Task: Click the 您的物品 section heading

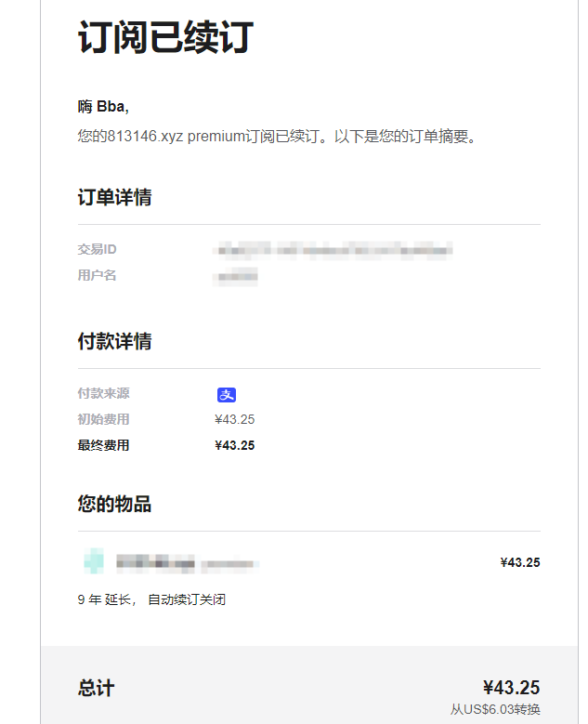Action: pos(114,505)
